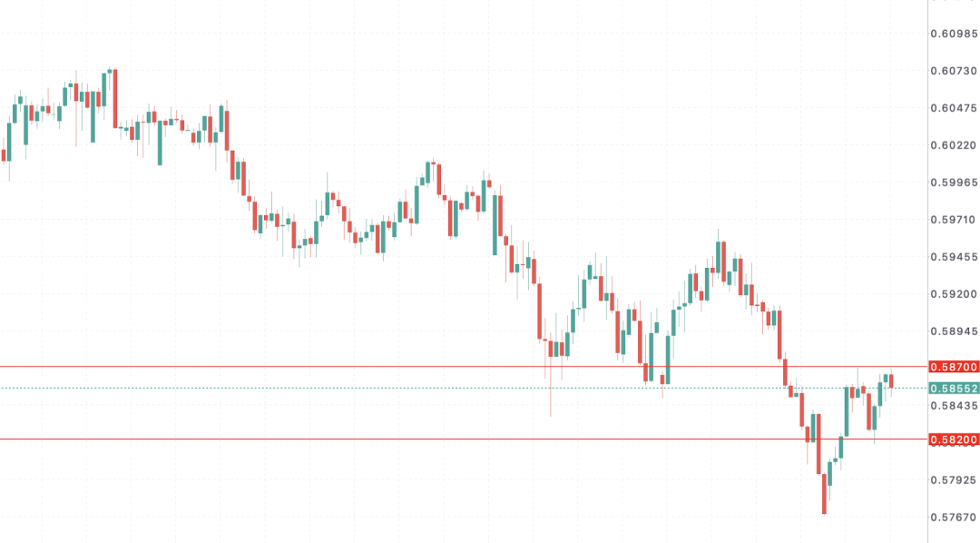Click the 0.59710 price axis tick
The width and height of the screenshot is (980, 543).
tap(954, 220)
